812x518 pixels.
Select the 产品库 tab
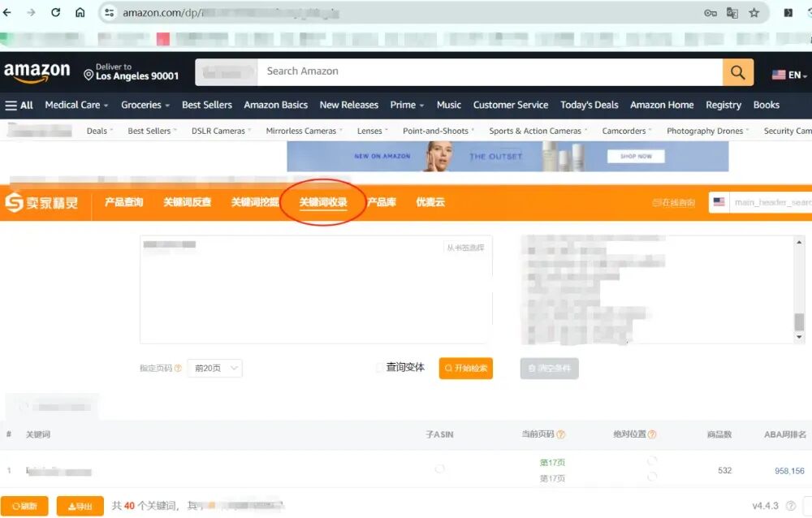(x=381, y=202)
